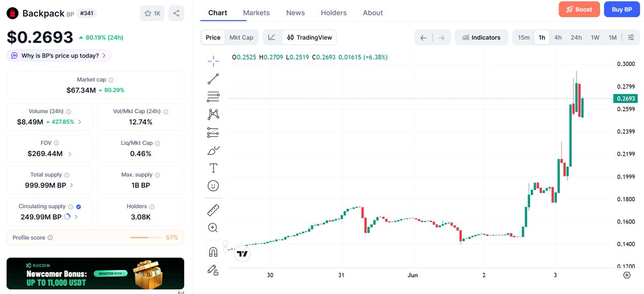Expand Circulating supply details arrow
The image size is (644, 294).
76,217
